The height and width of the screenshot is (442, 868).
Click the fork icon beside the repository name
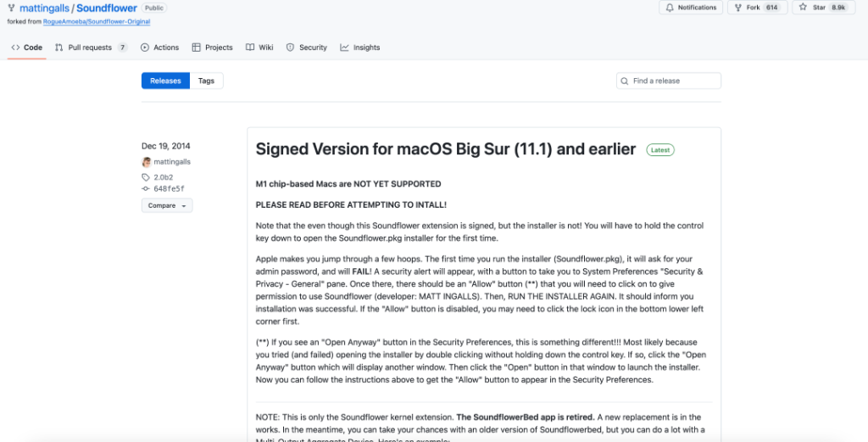pos(11,8)
